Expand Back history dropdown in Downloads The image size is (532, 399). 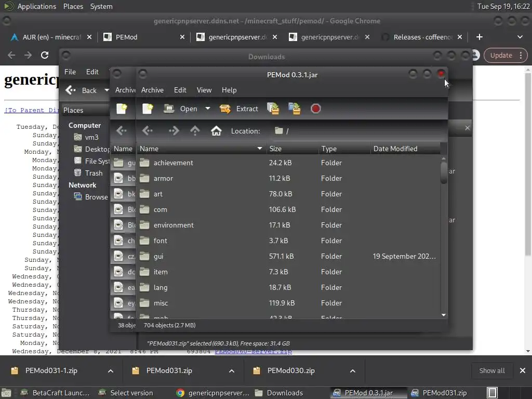(107, 90)
